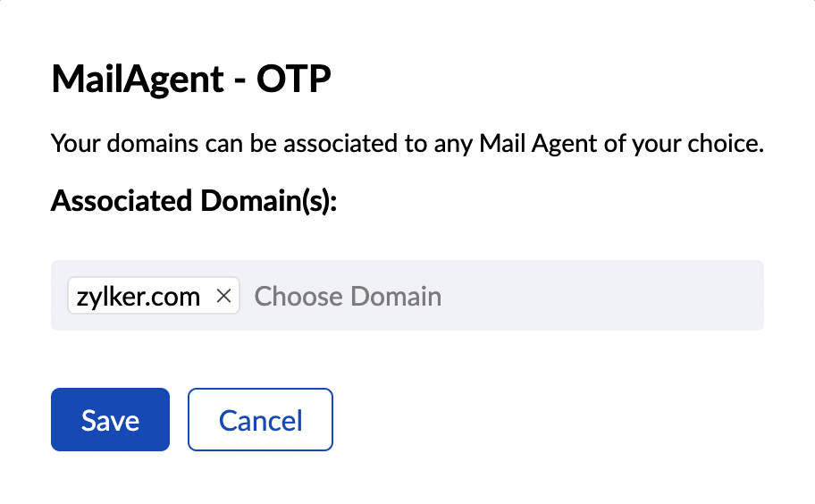Screen dimensions: 815x504
Task: Save the associated domains
Action: click(x=110, y=420)
